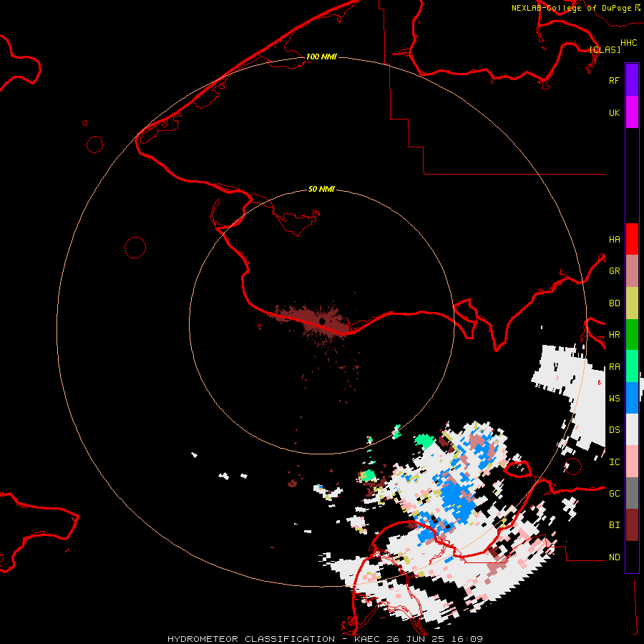Click the RA light-green legend swatch

click(x=632, y=366)
